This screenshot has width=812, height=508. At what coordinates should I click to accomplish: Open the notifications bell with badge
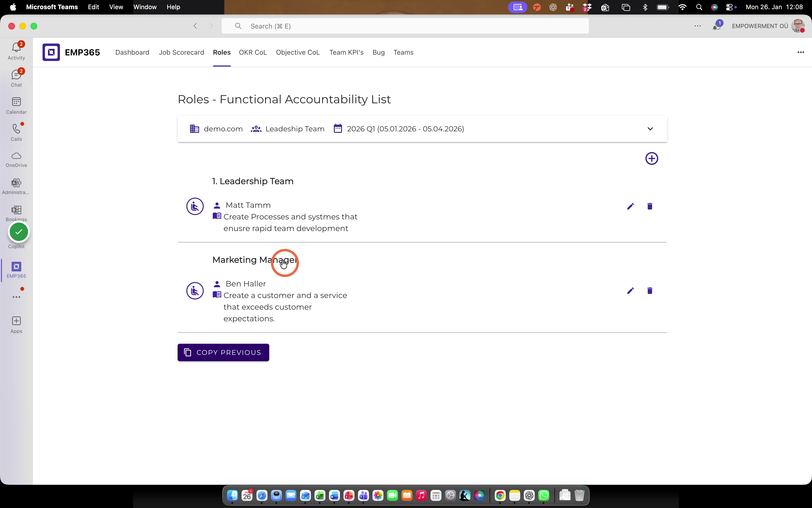tap(717, 26)
